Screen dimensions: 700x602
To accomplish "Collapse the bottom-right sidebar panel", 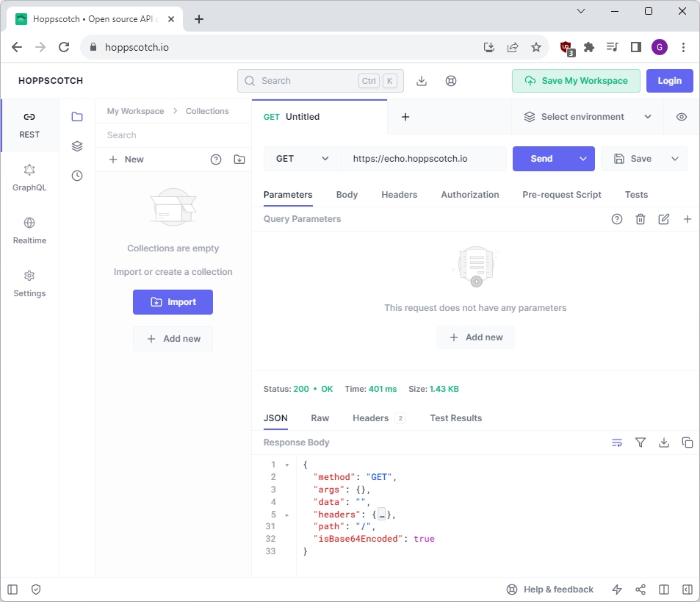I will pyautogui.click(x=687, y=589).
